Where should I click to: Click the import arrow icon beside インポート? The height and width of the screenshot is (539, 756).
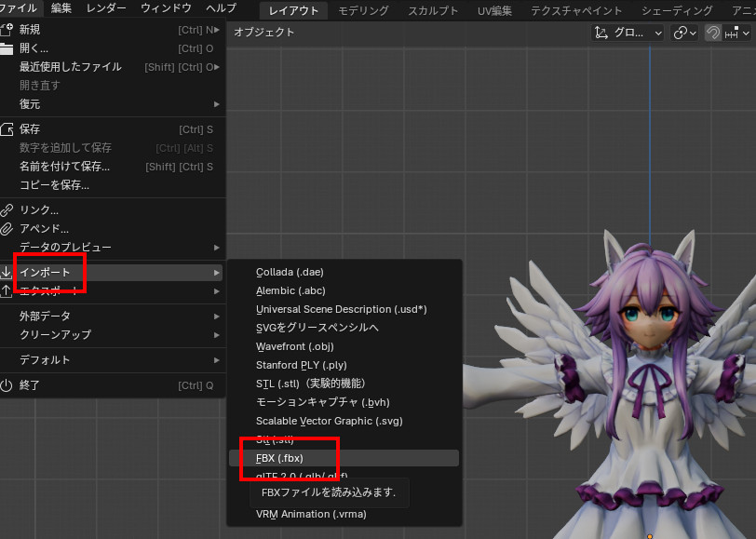click(x=7, y=273)
